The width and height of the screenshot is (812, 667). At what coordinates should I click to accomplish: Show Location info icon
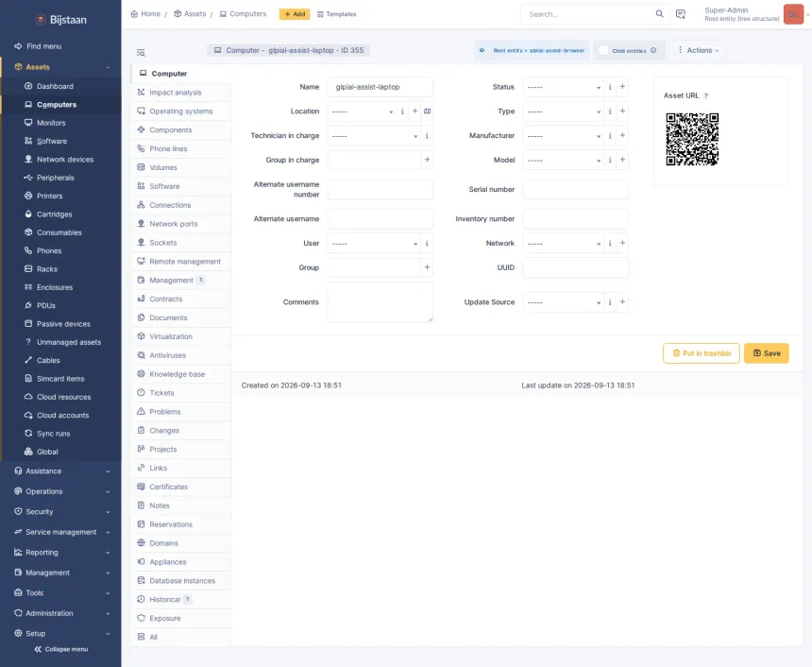[402, 111]
